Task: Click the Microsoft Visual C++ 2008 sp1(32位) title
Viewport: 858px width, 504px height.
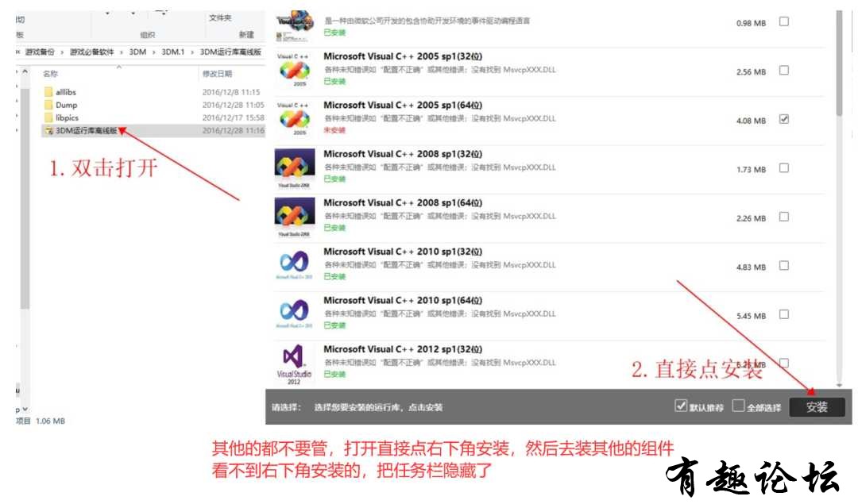Action: click(403, 154)
